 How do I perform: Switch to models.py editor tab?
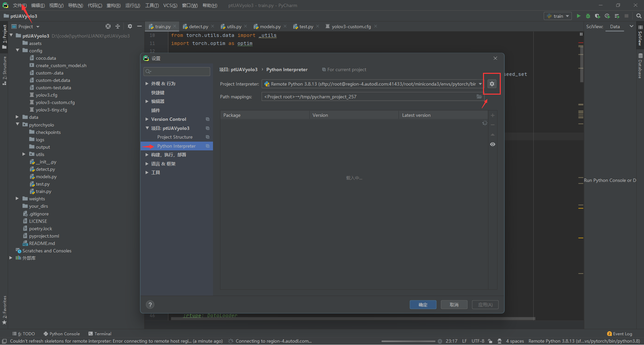click(x=270, y=26)
